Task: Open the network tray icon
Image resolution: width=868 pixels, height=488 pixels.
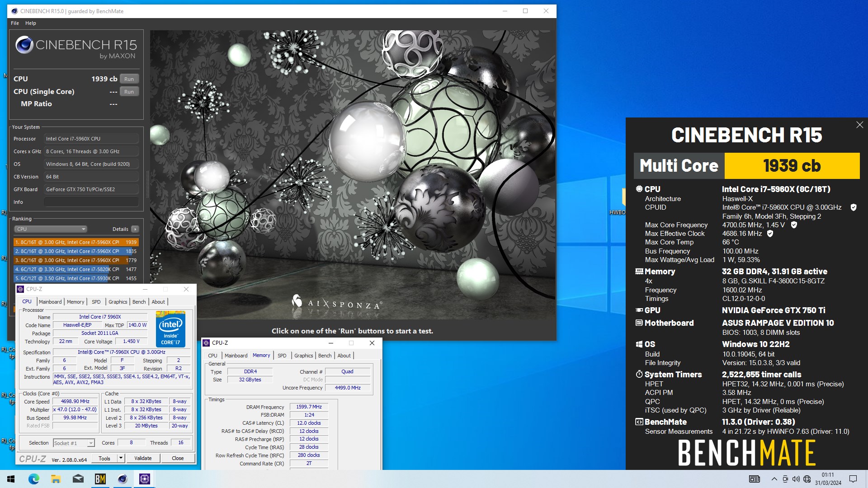Action: (x=807, y=479)
